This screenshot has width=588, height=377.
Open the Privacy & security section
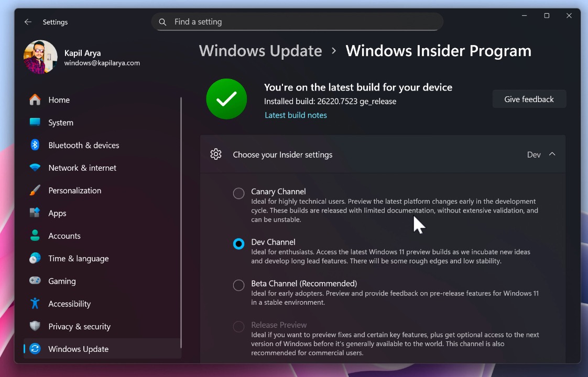coord(35,326)
